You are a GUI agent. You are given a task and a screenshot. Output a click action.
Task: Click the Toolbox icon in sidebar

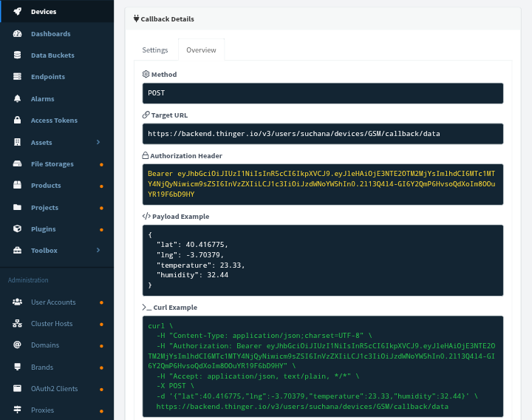pyautogui.click(x=17, y=250)
